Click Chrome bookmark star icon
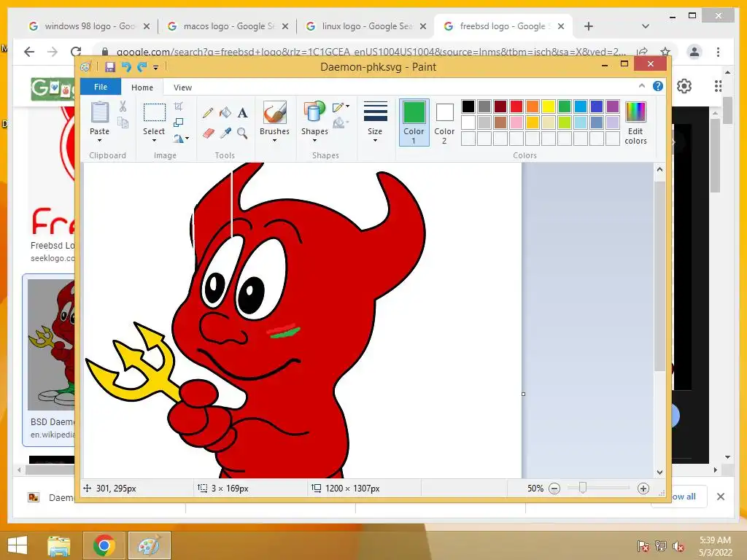 (x=665, y=52)
